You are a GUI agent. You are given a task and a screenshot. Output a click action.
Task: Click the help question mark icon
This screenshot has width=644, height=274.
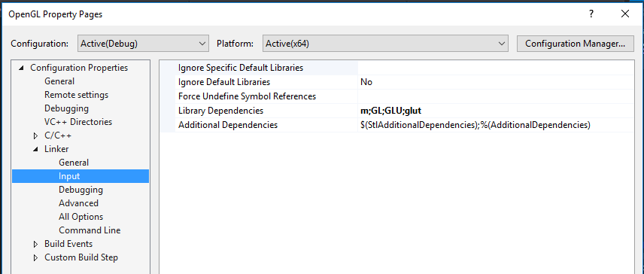click(x=591, y=14)
